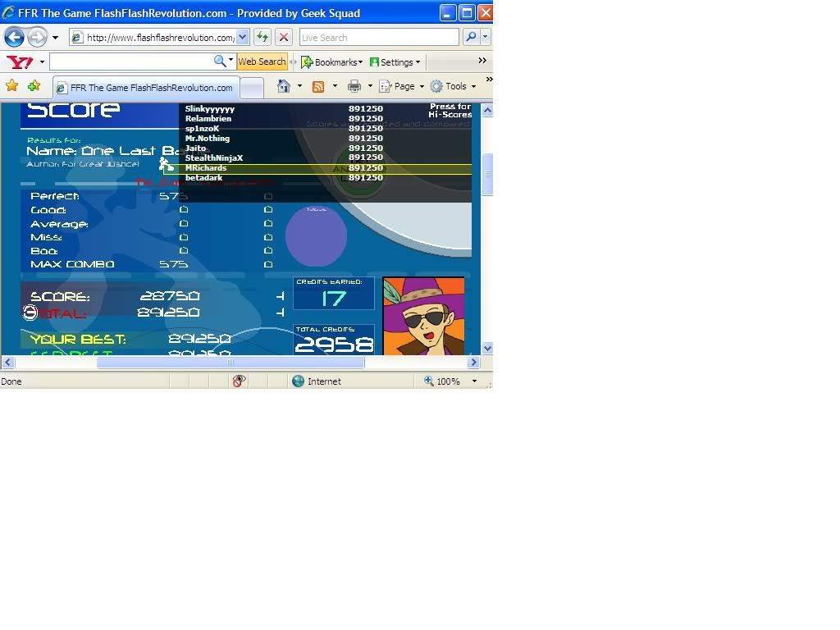Open the Page menu
Image resolution: width=840 pixels, height=630 pixels.
[x=401, y=86]
